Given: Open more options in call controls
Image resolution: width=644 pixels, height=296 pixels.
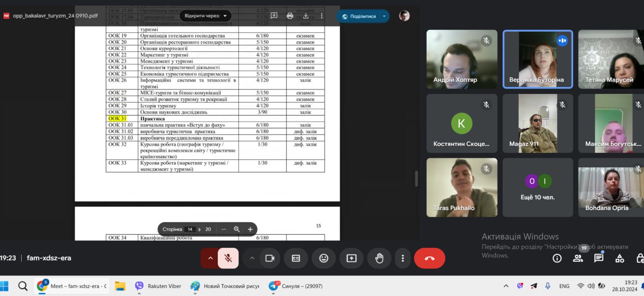Looking at the screenshot, I should click(403, 258).
